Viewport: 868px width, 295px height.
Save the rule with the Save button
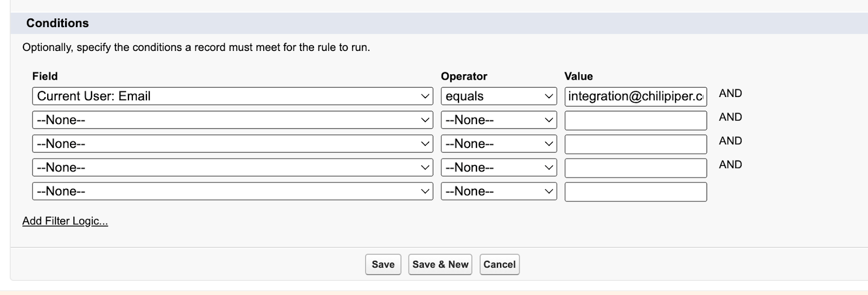pos(383,264)
